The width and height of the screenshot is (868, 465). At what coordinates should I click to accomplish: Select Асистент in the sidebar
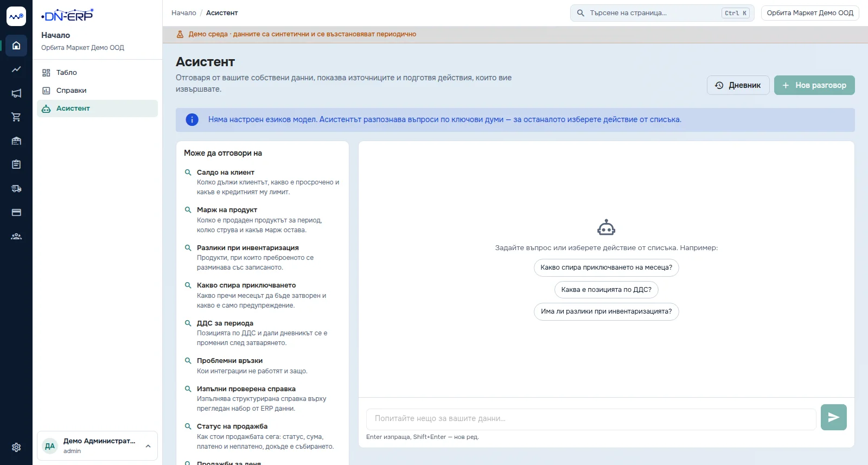(x=97, y=109)
